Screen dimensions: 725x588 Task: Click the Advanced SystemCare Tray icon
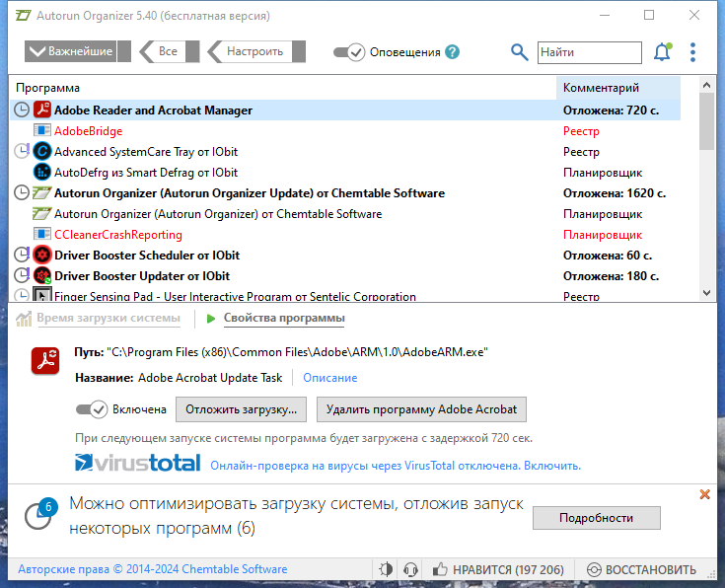click(x=42, y=151)
